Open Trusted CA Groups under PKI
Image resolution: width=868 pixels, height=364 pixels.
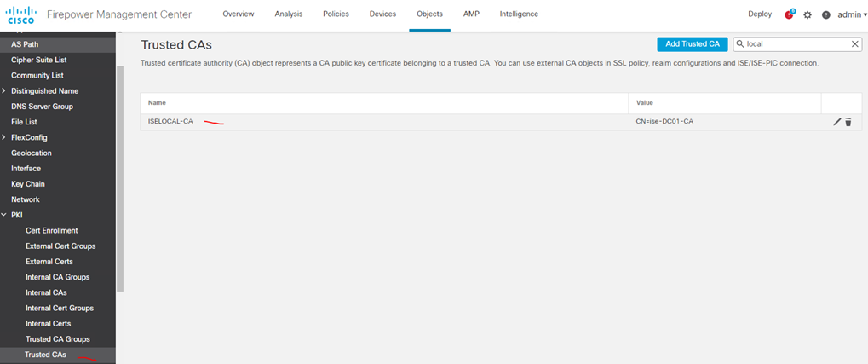tap(58, 339)
